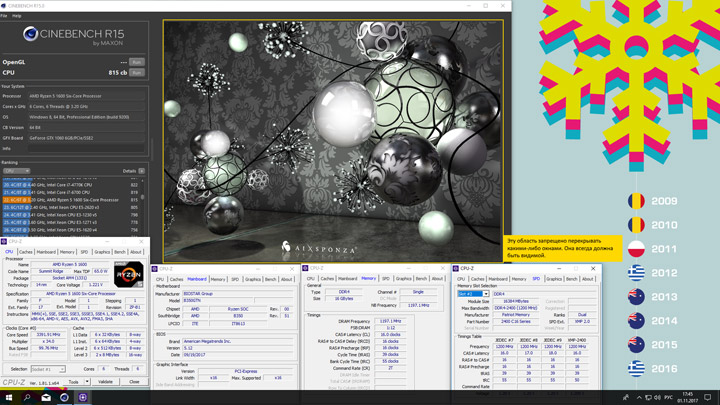Open taskbar search magnifier icon
The width and height of the screenshot is (720, 405).
click(28, 397)
